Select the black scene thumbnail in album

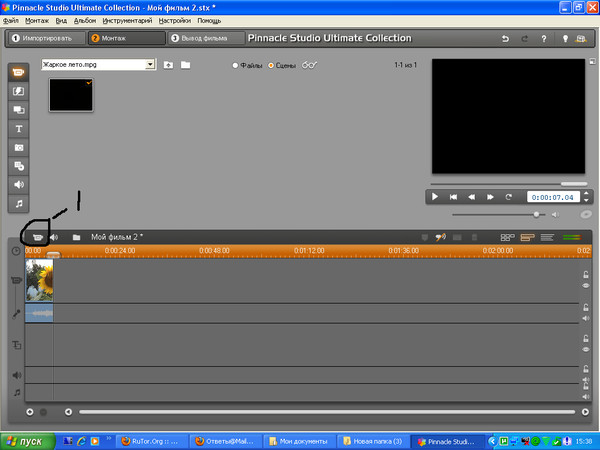(71, 95)
